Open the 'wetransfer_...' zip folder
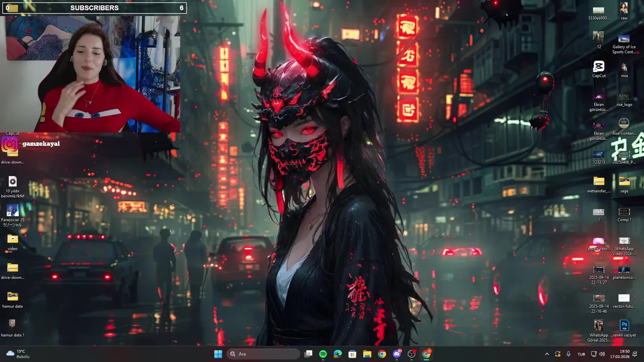The height and width of the screenshot is (362, 644). [x=599, y=185]
